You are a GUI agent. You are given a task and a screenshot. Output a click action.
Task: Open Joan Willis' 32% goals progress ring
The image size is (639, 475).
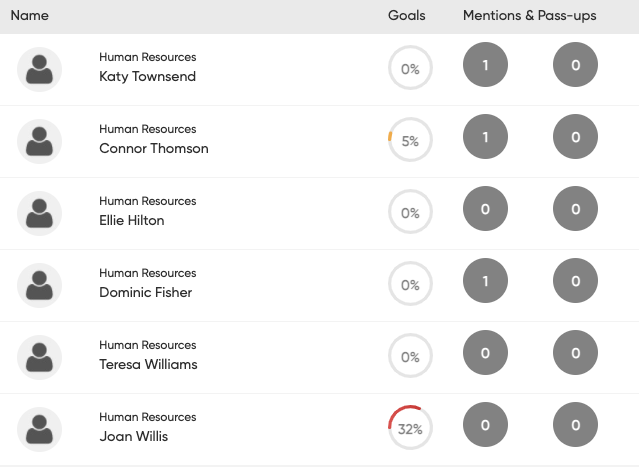(410, 429)
